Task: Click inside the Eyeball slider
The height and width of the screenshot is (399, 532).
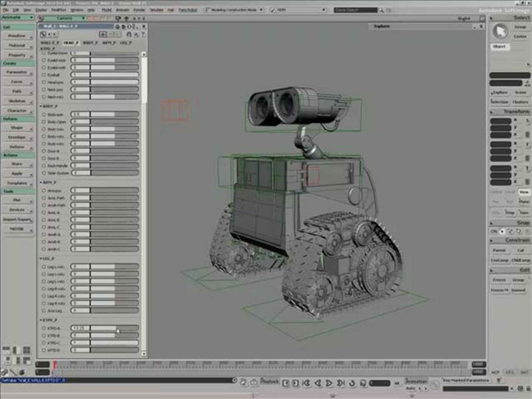Action: point(105,75)
